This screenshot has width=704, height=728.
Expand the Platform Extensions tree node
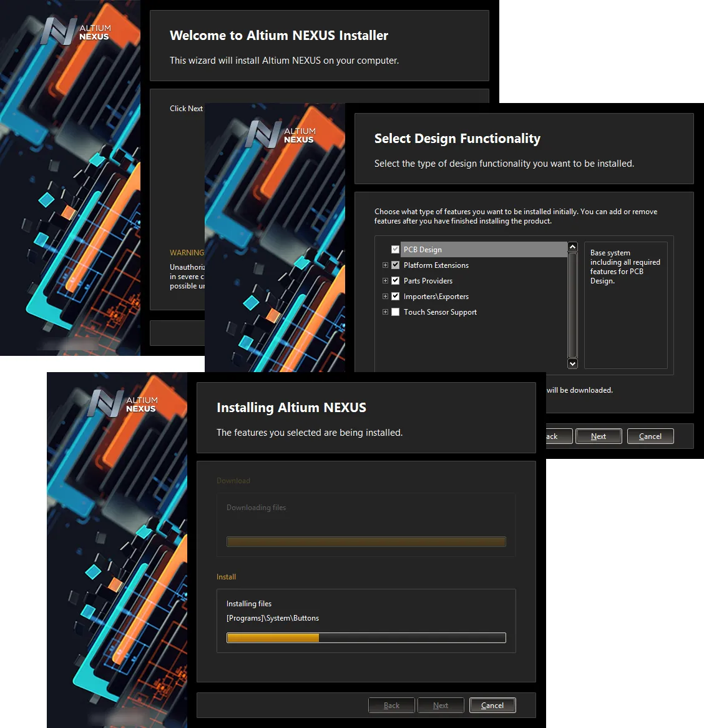click(x=385, y=265)
